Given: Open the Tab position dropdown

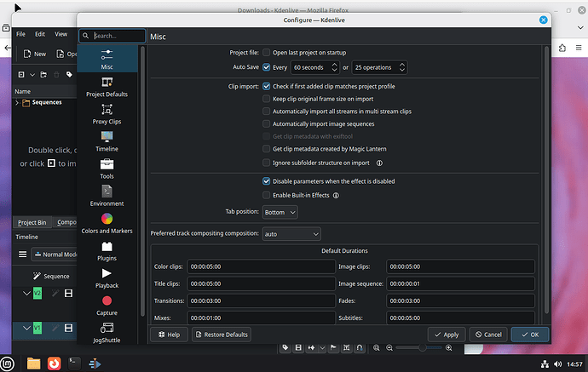Looking at the screenshot, I should 280,212.
